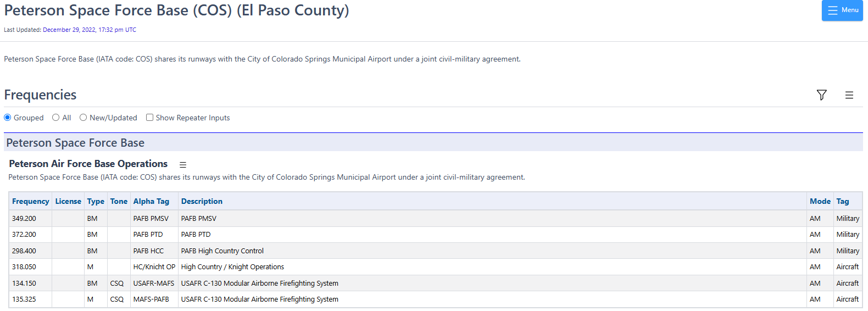Open the blue Menu button
This screenshot has width=868, height=311.
[842, 10]
